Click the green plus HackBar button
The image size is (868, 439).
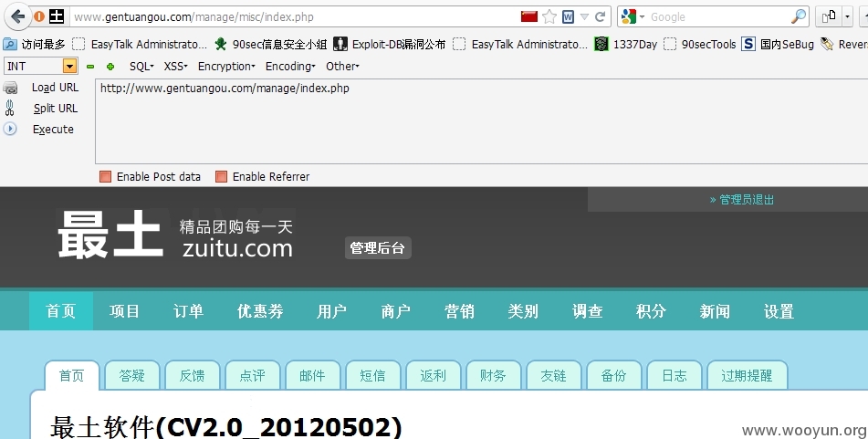[x=110, y=67]
